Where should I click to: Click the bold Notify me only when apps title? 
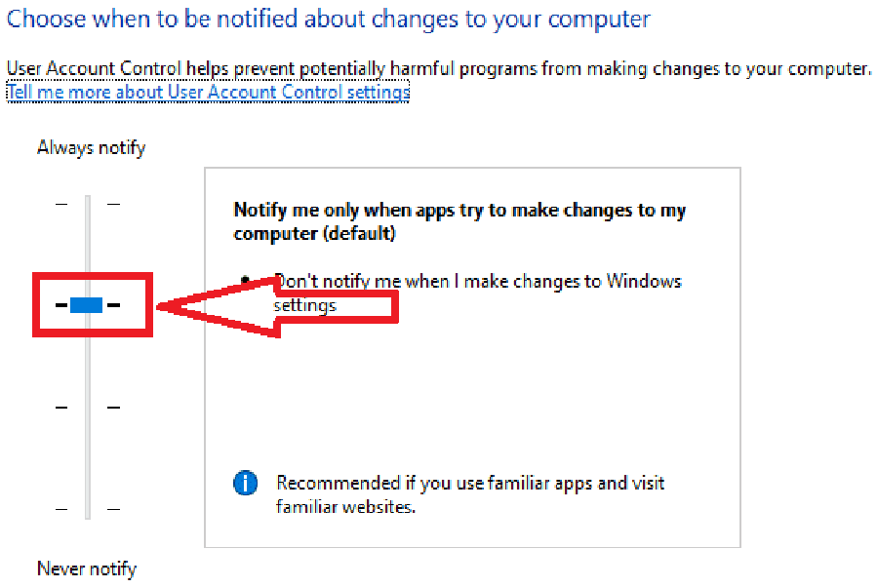point(459,221)
